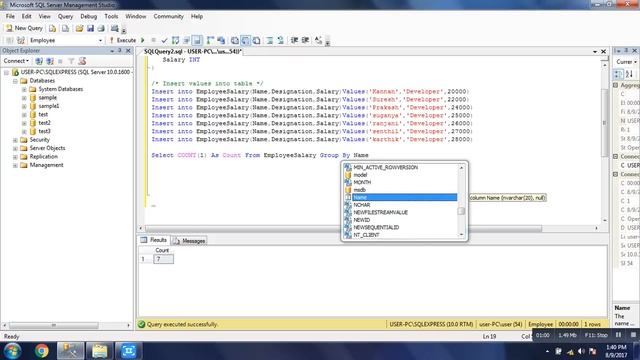Viewport: 640px width, 360px height.
Task: Toggle Include Client Statistics
Action: coord(221,40)
